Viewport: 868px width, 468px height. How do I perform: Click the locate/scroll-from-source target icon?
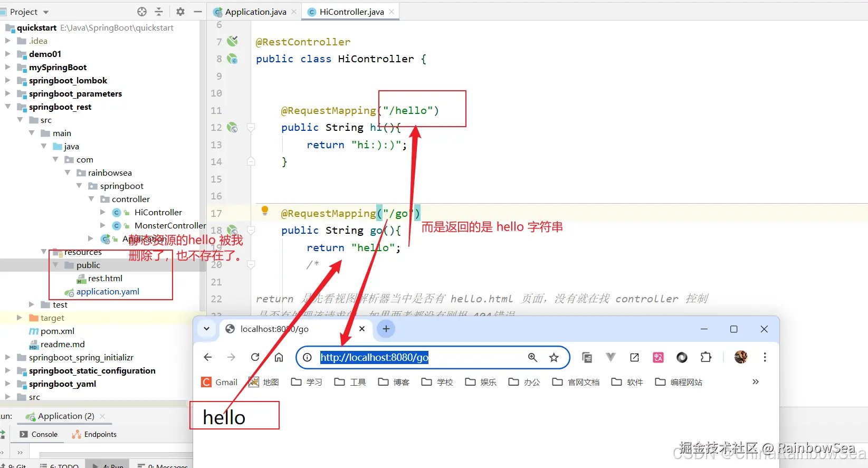[142, 12]
